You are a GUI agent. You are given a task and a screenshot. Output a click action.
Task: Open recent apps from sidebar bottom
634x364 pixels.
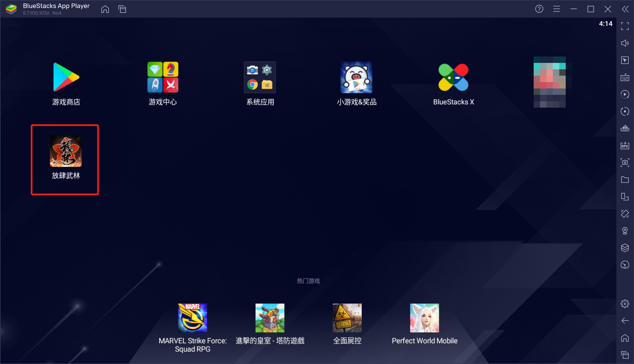(x=625, y=355)
